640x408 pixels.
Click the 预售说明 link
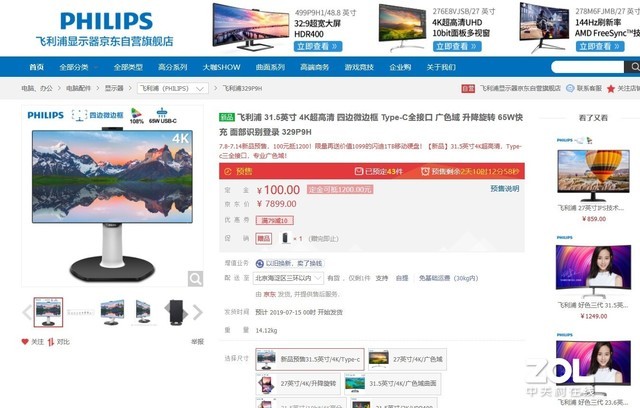[x=504, y=188]
